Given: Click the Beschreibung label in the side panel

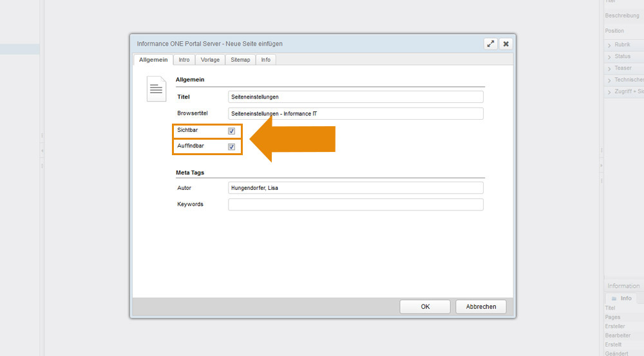Looking at the screenshot, I should (x=622, y=15).
